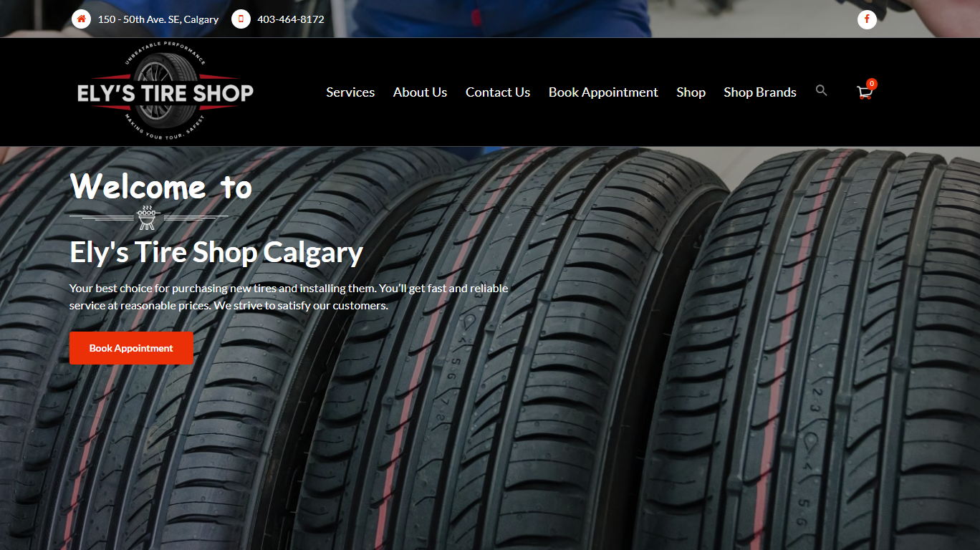Viewport: 980px width, 550px height.
Task: Click the intro paragraph about purchasing tires
Action: click(x=289, y=296)
